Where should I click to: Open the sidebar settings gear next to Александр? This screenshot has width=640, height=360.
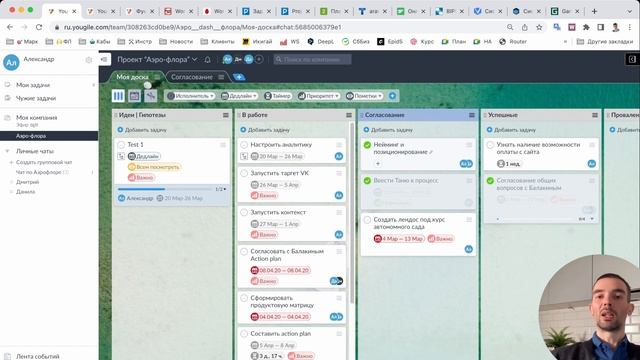tap(89, 60)
